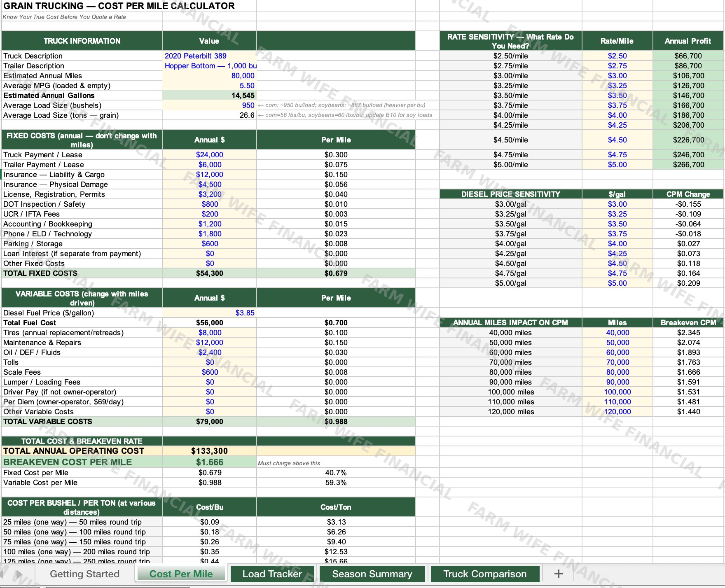The image size is (725, 588).
Task: Switch to the Getting Started tab
Action: pyautogui.click(x=84, y=574)
